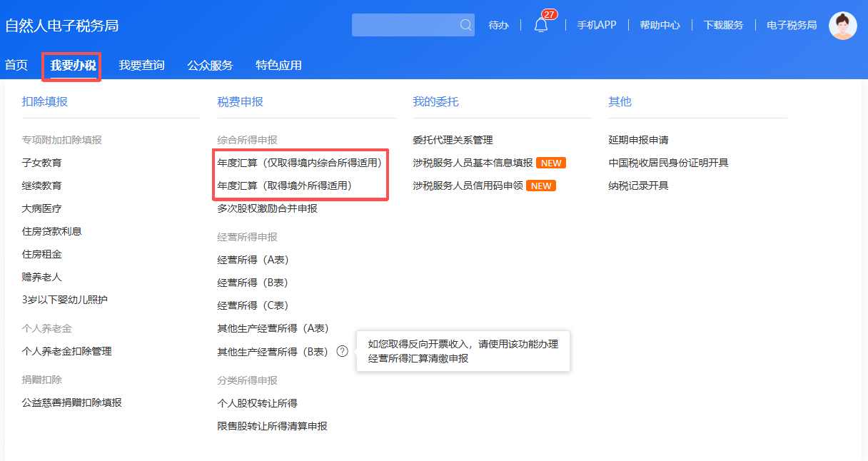Click the search magnifier icon
Viewport: 868px width, 461px height.
(465, 25)
